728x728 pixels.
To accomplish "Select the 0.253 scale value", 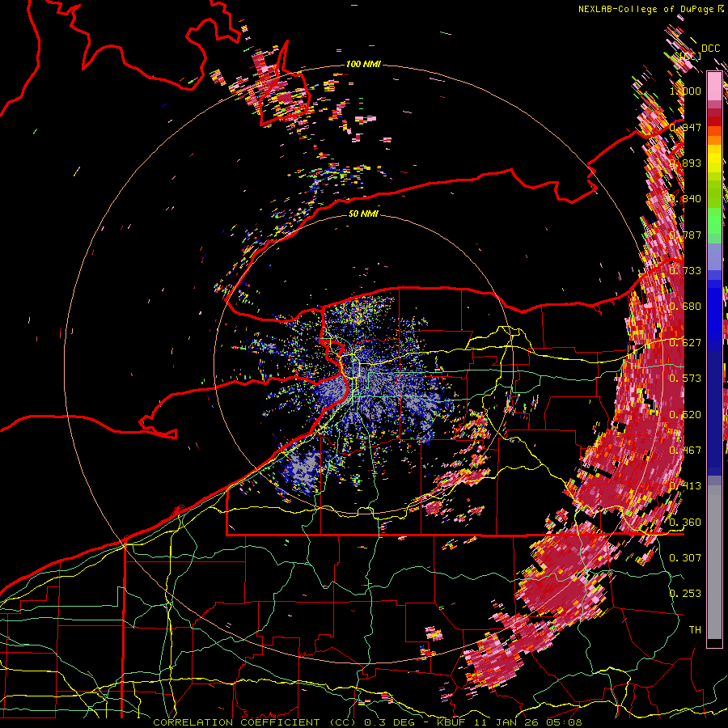I will (685, 594).
